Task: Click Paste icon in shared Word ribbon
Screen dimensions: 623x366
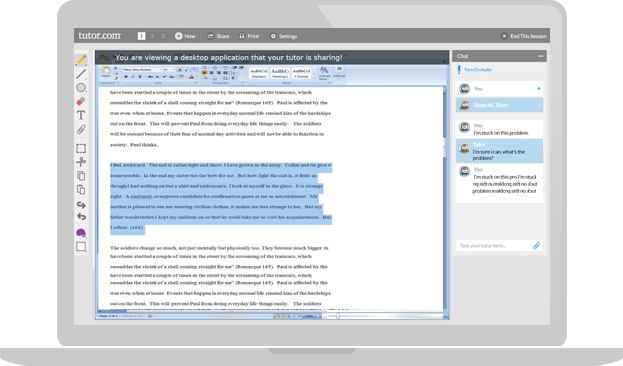Action: (x=106, y=72)
